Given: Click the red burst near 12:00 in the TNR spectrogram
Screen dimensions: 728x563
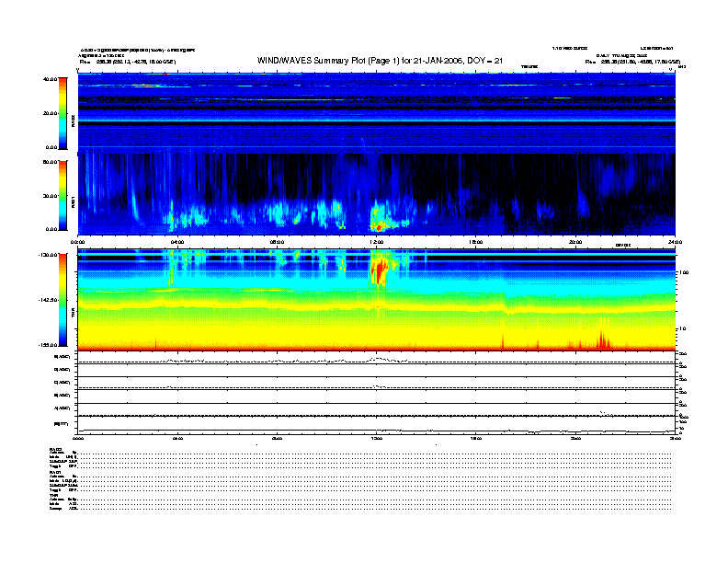Looking at the screenshot, I should [380, 271].
